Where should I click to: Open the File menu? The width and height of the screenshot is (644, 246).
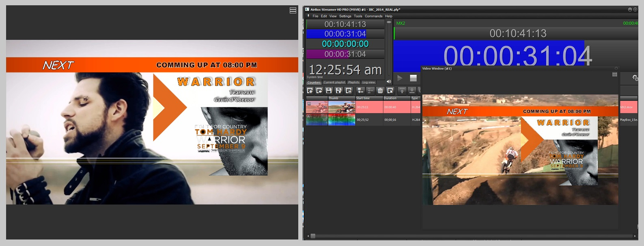(x=315, y=16)
